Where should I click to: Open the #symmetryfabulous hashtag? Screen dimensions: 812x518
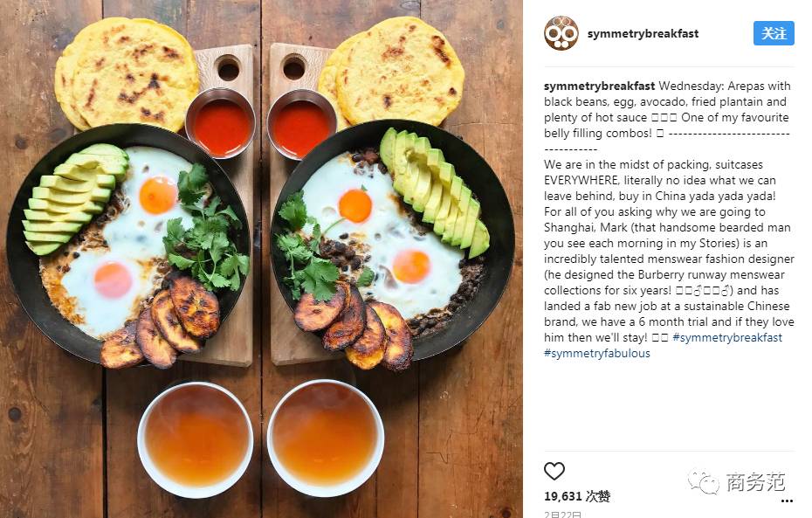[x=596, y=353]
